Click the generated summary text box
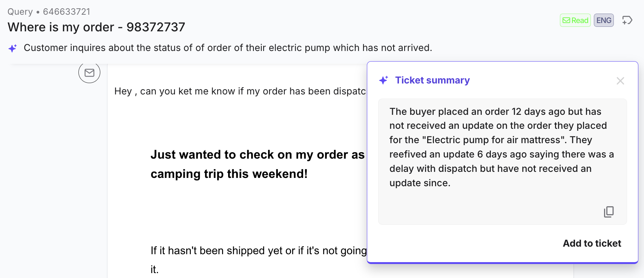The width and height of the screenshot is (644, 278). click(503, 162)
